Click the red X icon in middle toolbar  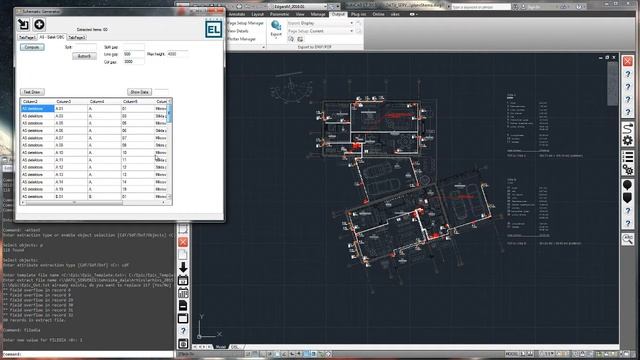(x=183, y=242)
